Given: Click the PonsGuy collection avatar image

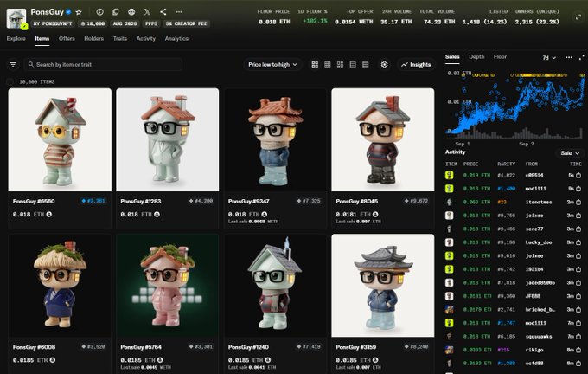Looking at the screenshot, I should click(16, 18).
